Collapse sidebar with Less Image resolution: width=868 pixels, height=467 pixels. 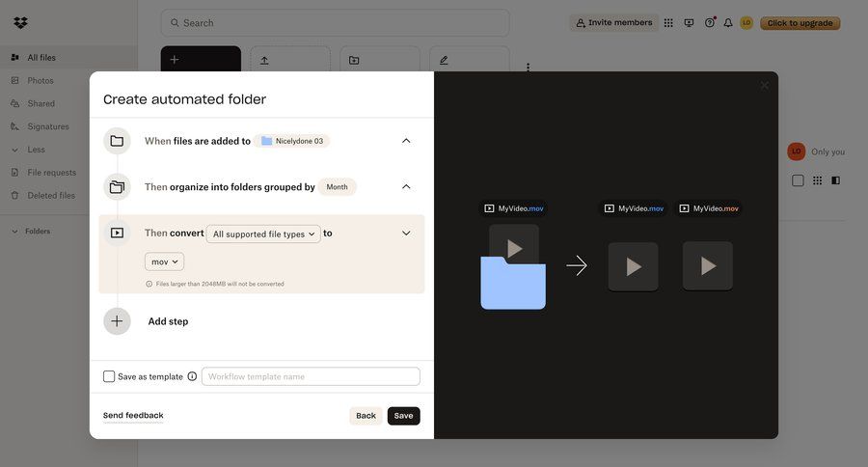click(36, 150)
